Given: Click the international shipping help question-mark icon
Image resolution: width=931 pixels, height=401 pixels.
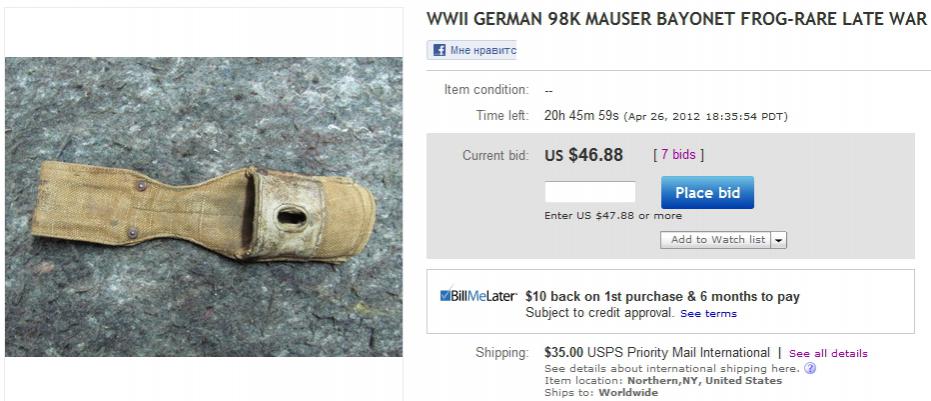Looking at the screenshot, I should coord(810,369).
